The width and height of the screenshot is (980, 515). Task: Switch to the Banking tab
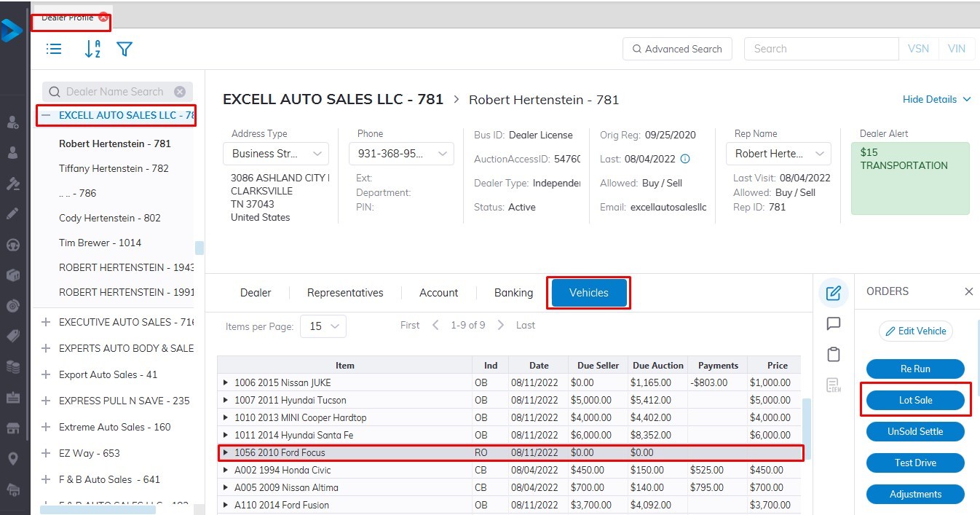pos(513,293)
